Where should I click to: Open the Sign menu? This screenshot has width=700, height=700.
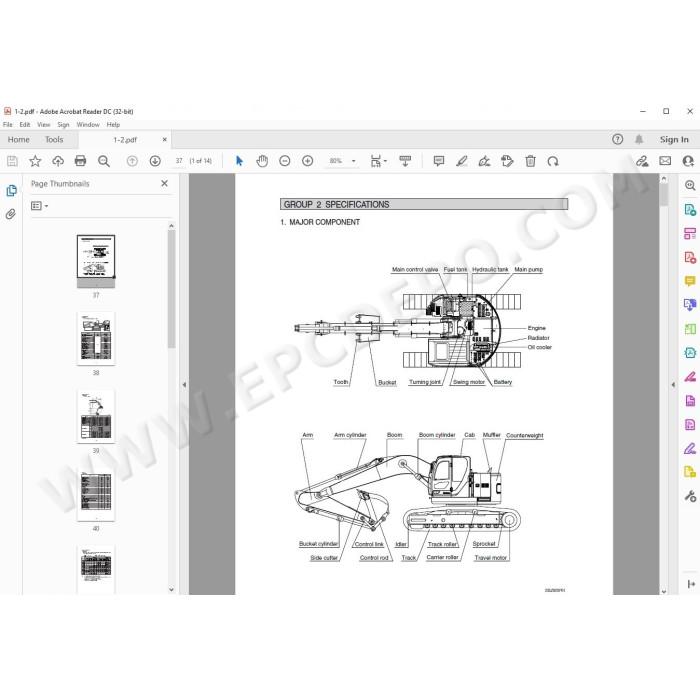tap(63, 125)
